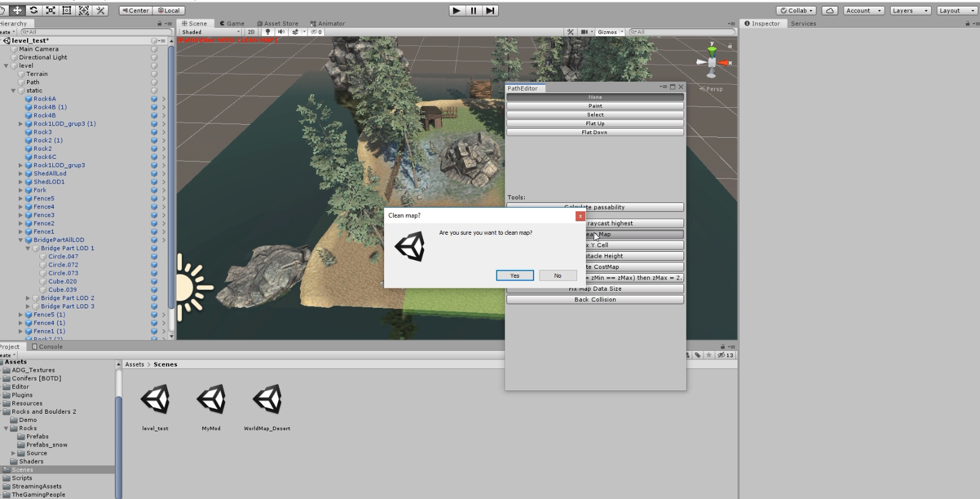
Task: Collapse the level object in Hierarchy
Action: (x=6, y=66)
